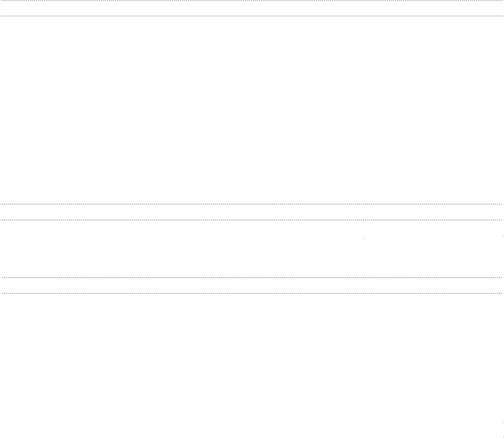Click the right end of the bottommost dotted line
The image size is (504, 438).
tap(502, 293)
